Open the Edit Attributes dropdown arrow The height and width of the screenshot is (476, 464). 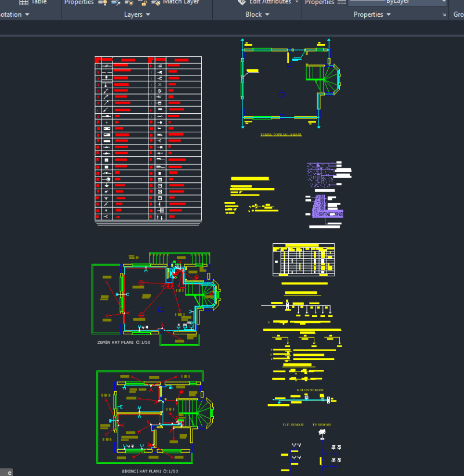point(297,2)
